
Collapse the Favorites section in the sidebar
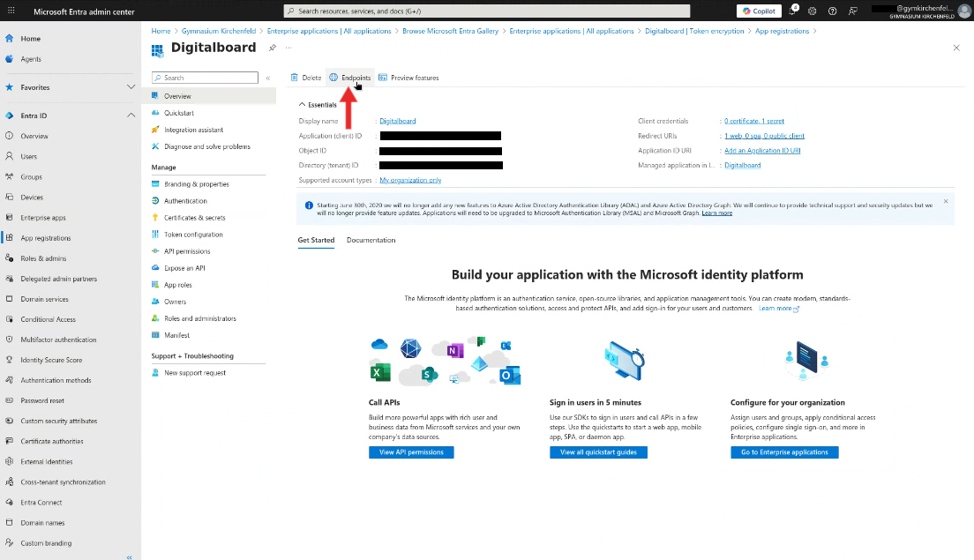coord(131,86)
